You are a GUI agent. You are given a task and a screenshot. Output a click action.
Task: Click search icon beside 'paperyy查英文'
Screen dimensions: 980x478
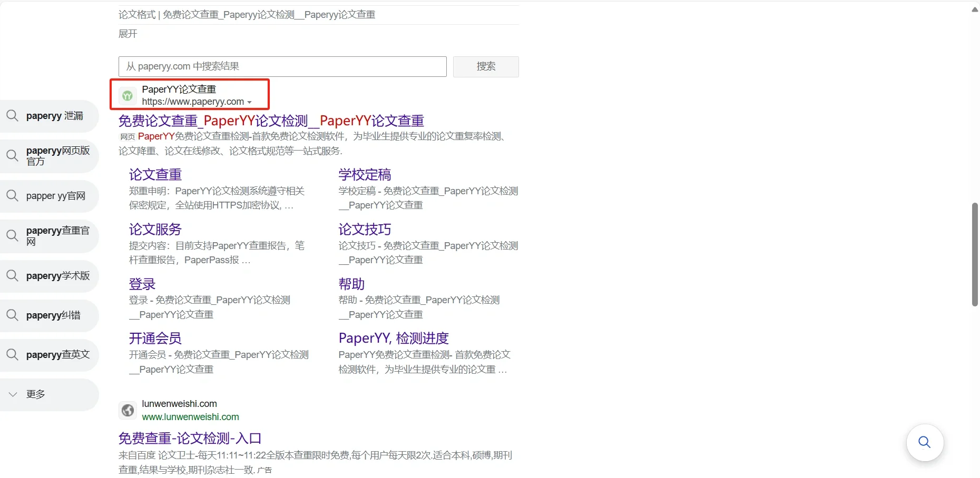(12, 355)
